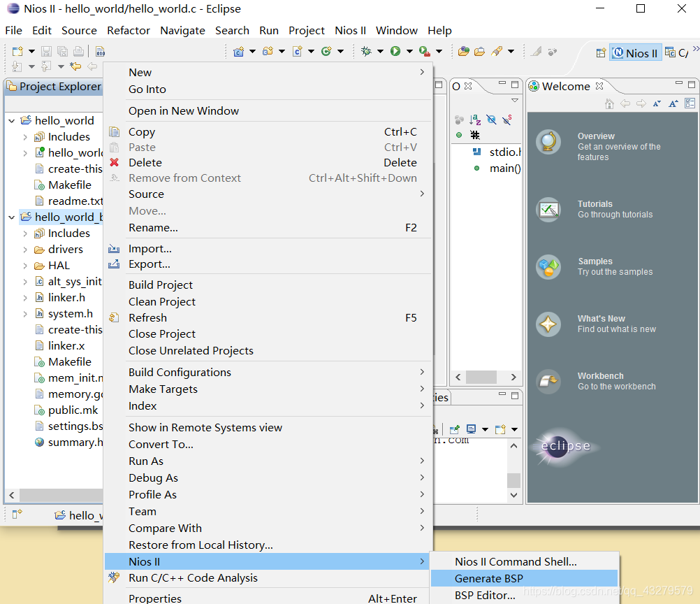Screen dimensions: 700x604
Task: Click the Workbench arrow icon
Action: point(548,382)
